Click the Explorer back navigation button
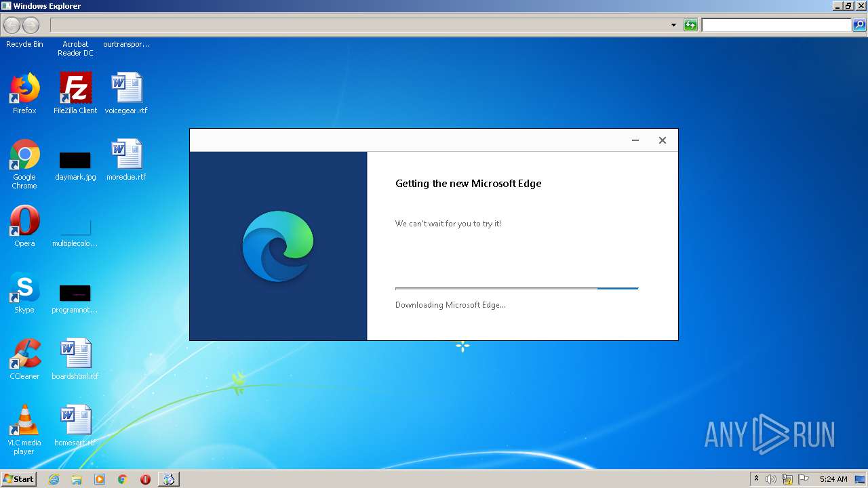 (12, 25)
